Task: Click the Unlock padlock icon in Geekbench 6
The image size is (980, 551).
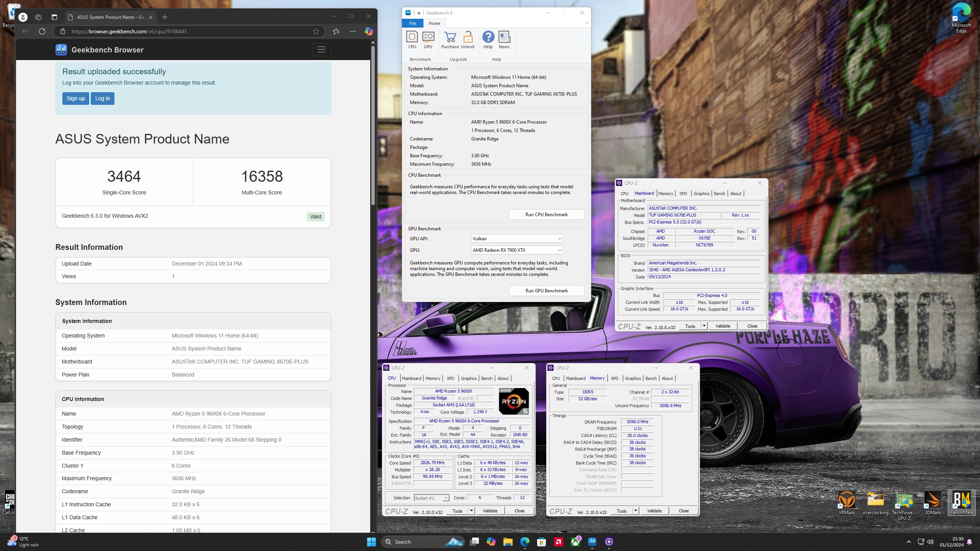Action: (467, 40)
